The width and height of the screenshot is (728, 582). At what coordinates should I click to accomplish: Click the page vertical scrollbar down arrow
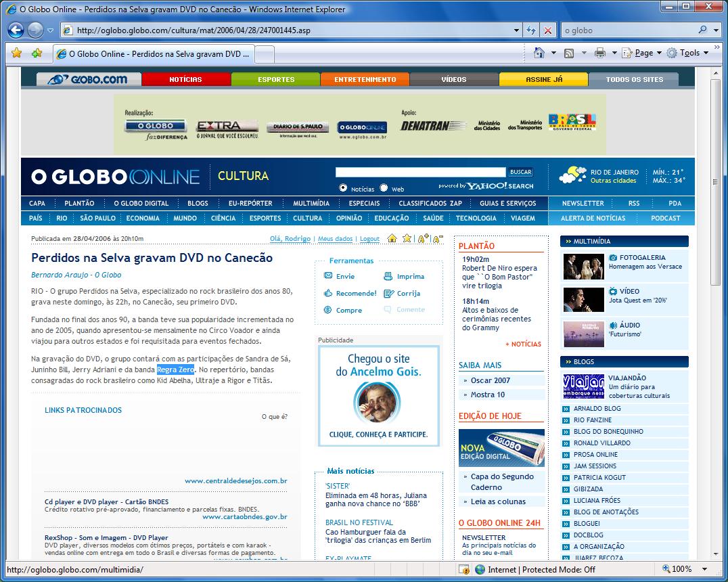pyautogui.click(x=716, y=554)
